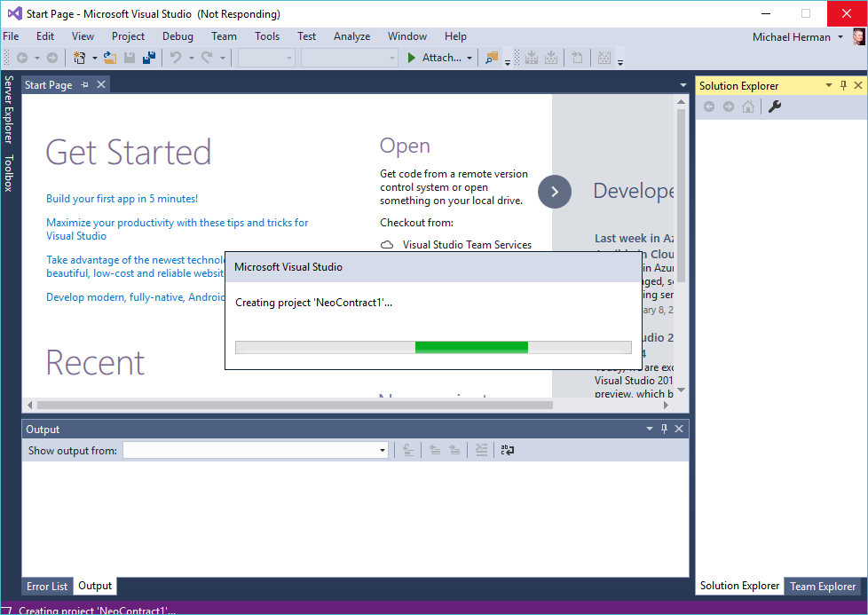Close the Solution Explorer panel
868x615 pixels.
[858, 85]
